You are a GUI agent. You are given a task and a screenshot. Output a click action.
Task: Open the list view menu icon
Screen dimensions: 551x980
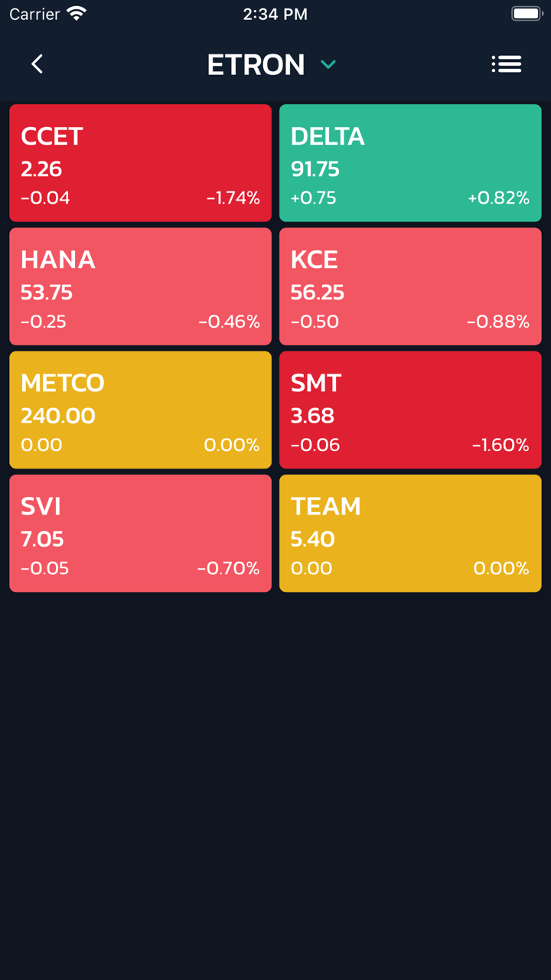pos(507,64)
